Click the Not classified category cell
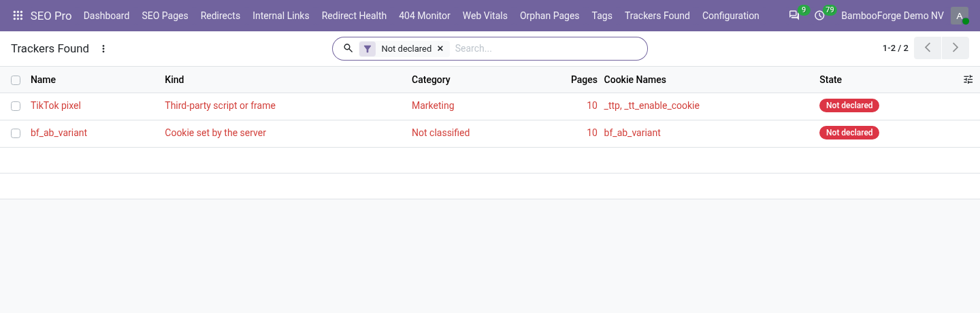The image size is (980, 313). tap(440, 133)
